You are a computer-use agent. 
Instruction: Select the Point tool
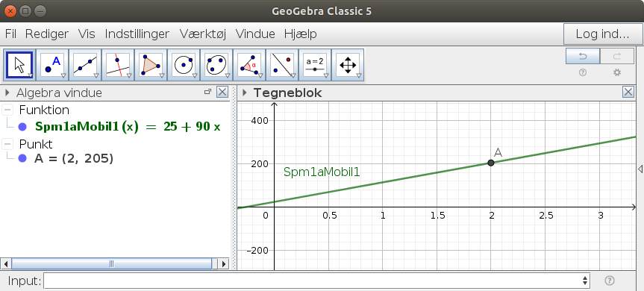coord(52,65)
